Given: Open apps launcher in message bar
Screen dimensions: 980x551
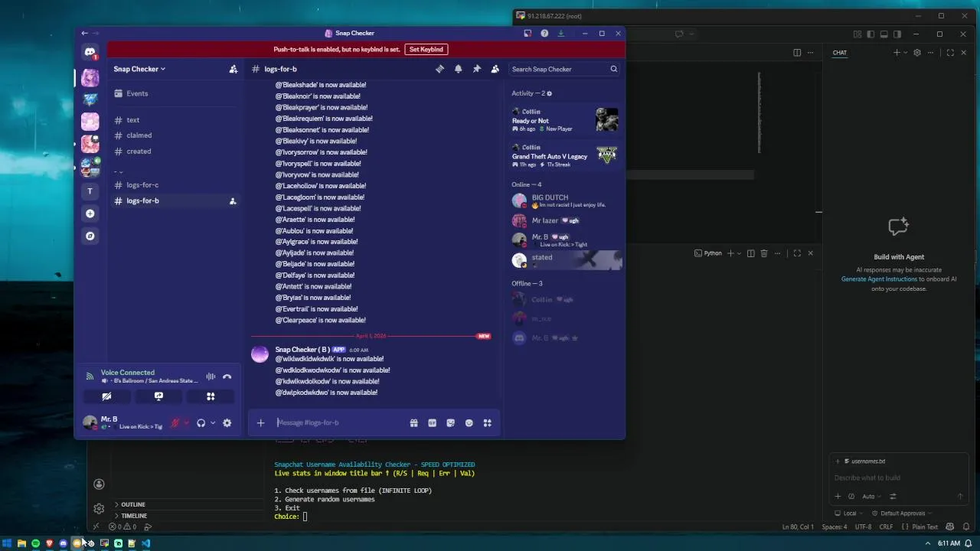Looking at the screenshot, I should click(487, 422).
